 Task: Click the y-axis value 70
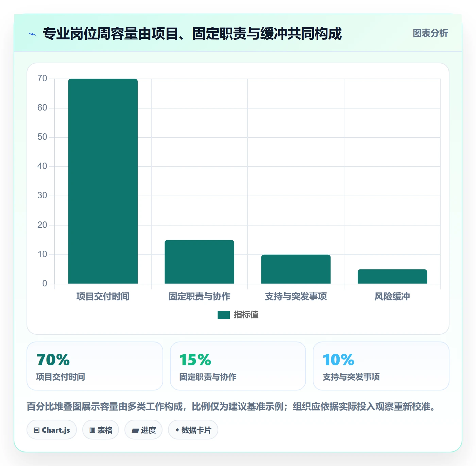tap(42, 79)
